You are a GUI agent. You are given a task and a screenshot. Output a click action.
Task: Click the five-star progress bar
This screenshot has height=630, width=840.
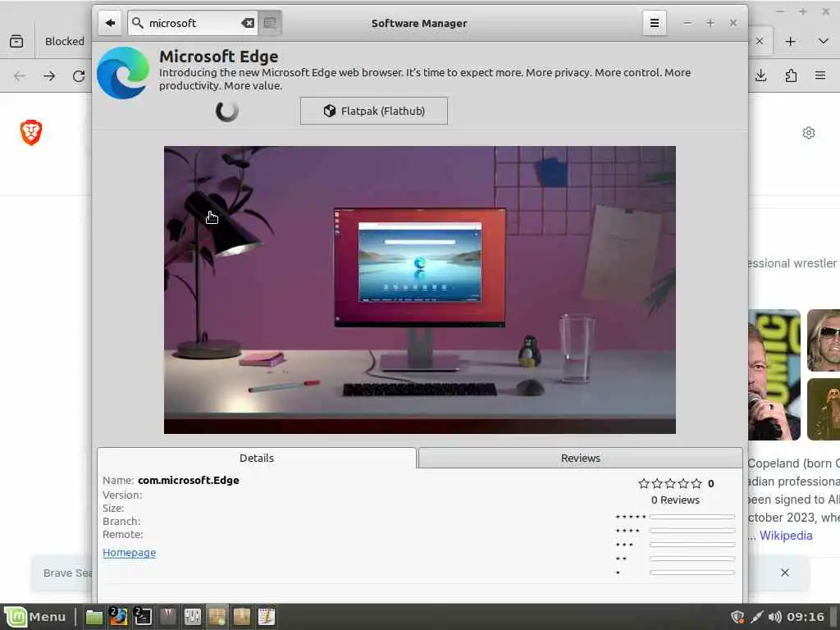coord(692,517)
